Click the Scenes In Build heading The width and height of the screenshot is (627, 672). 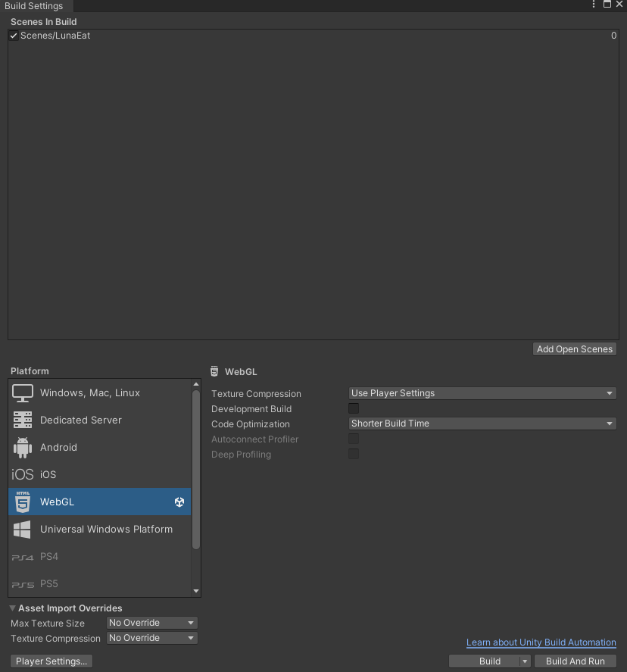click(44, 22)
